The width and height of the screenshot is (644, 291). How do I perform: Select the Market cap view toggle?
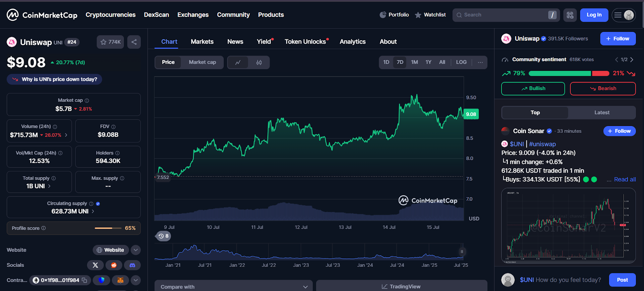point(202,62)
